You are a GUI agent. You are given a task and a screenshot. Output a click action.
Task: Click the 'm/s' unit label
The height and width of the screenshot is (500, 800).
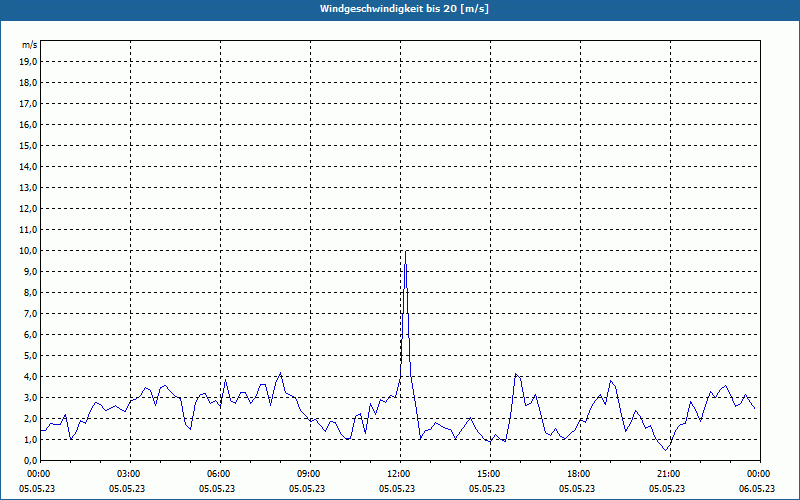[x=30, y=45]
